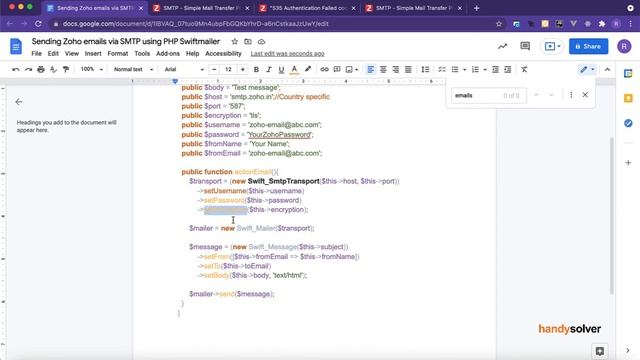Center align the text
Image resolution: width=640 pixels, height=360 pixels.
383,70
